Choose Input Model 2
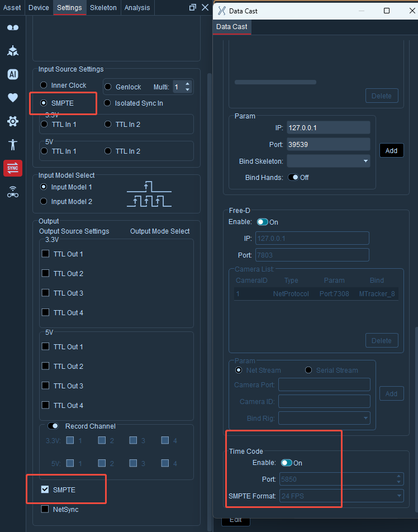Screen dimensions: 418x532 [x=44, y=202]
